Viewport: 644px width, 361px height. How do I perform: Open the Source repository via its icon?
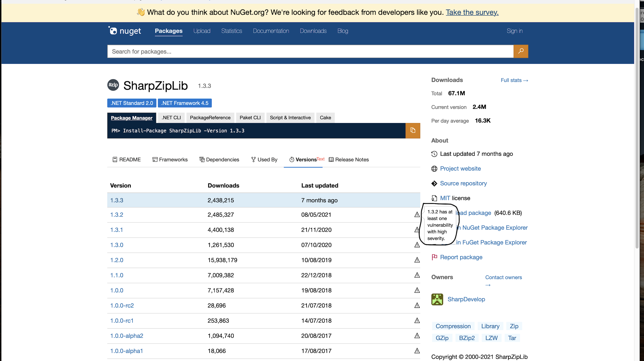(434, 183)
